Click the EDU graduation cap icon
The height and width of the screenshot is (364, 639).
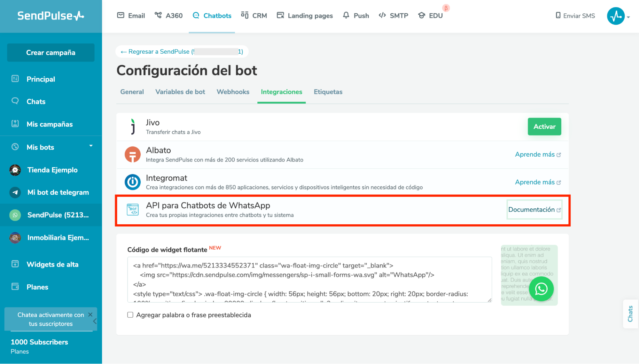(422, 15)
